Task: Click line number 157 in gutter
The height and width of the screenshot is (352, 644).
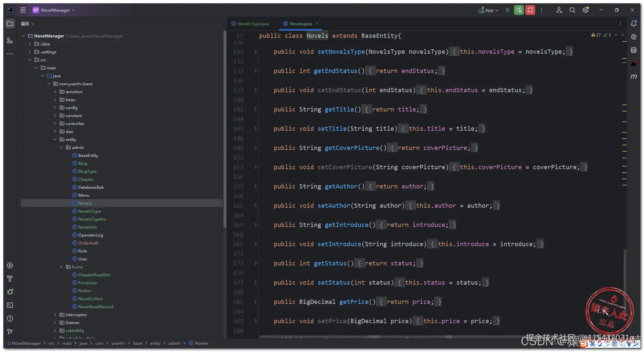Action: click(238, 186)
